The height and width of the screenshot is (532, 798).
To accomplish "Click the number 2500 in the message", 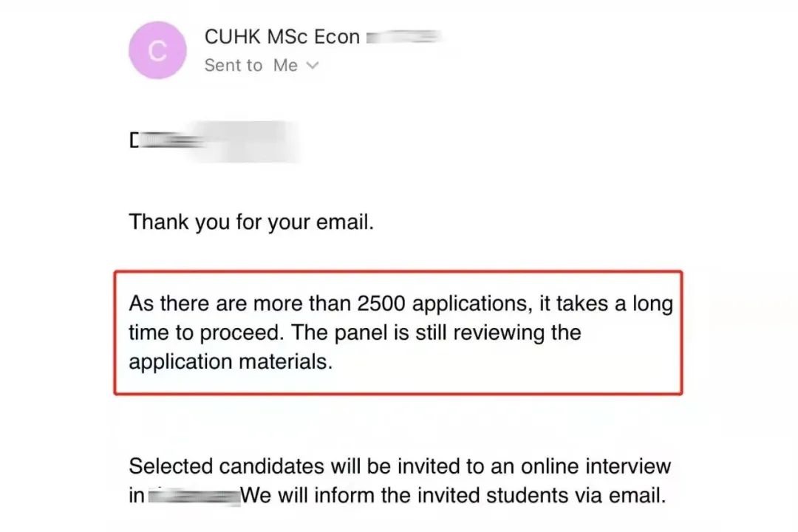I will tap(381, 304).
